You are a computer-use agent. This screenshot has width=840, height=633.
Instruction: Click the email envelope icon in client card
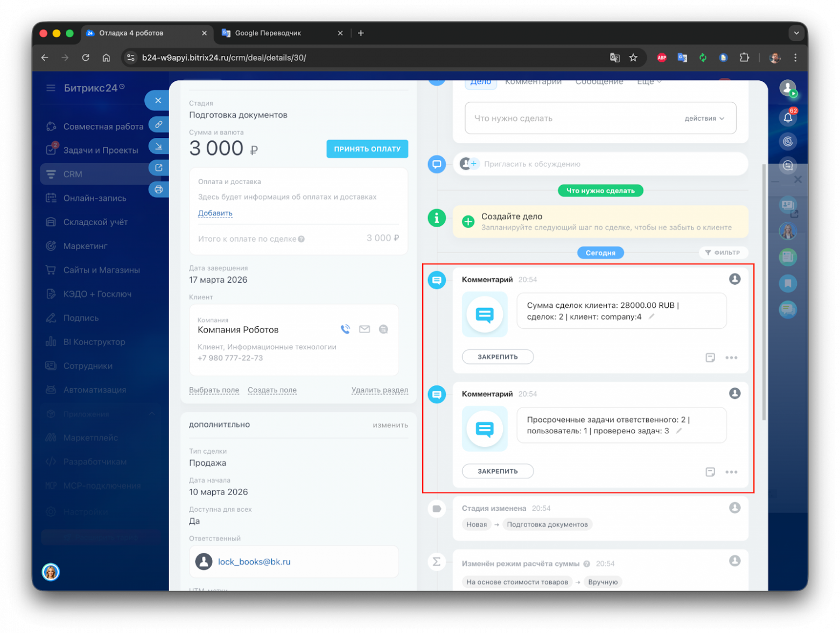[x=365, y=329]
